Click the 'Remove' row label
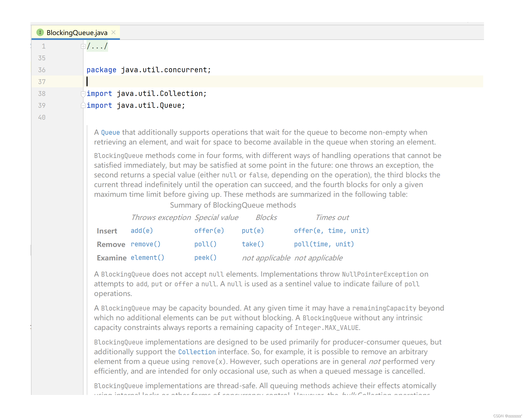The image size is (526, 420). [111, 245]
